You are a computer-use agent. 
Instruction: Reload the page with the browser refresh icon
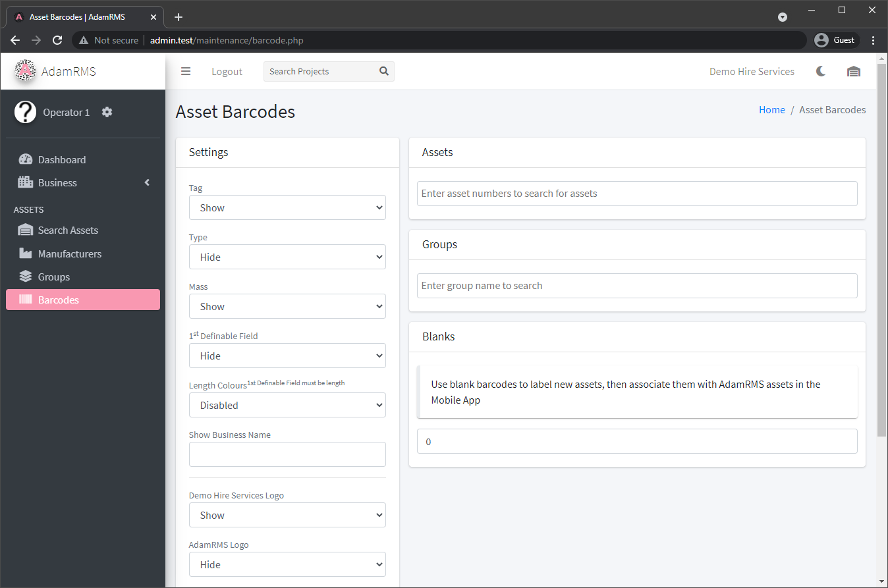click(57, 40)
